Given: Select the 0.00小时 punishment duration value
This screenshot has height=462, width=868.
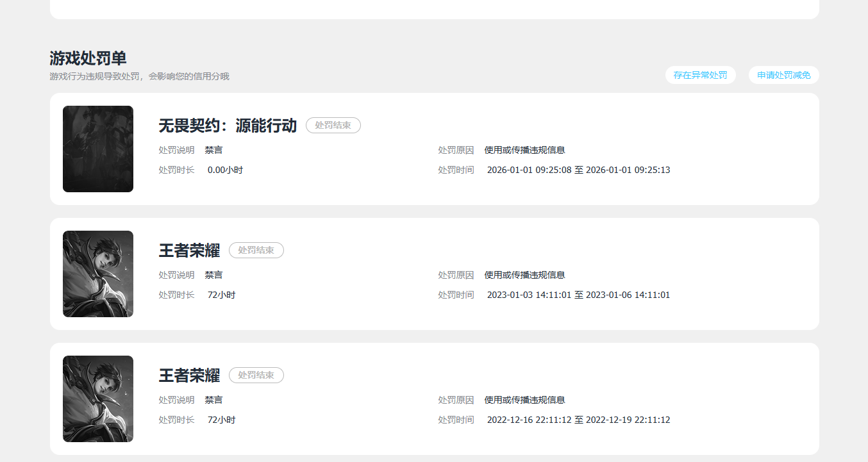Looking at the screenshot, I should click(x=225, y=170).
